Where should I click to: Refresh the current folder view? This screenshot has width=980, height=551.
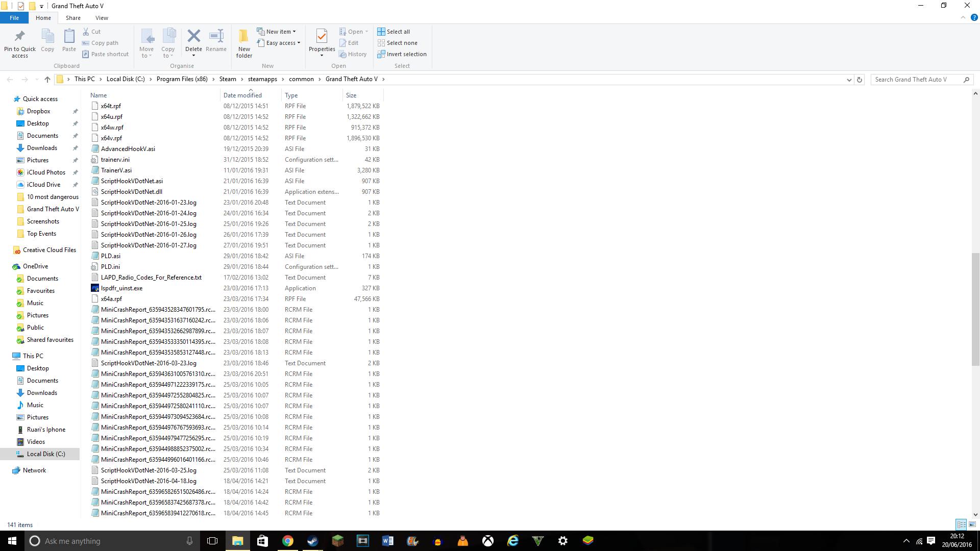click(x=860, y=80)
